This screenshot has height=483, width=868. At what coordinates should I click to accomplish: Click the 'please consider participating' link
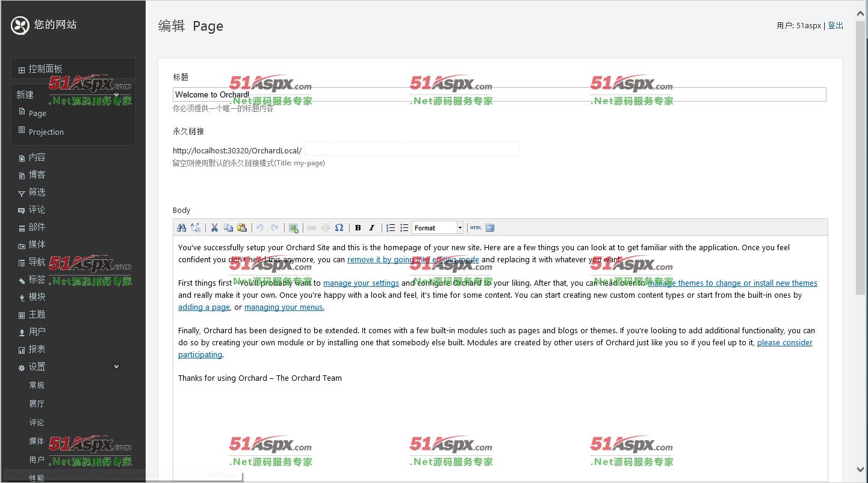[x=785, y=343]
